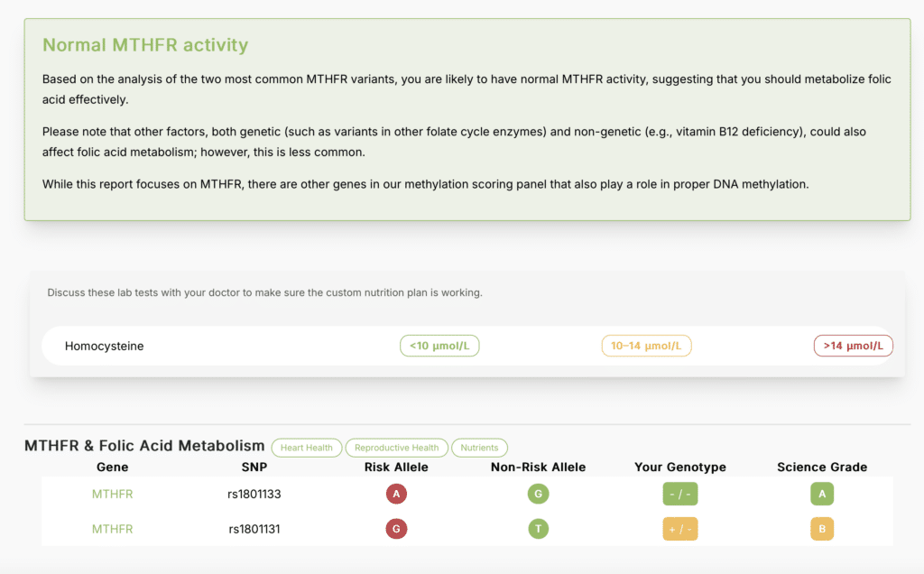Screen dimensions: 924x574
Task: Click the 10–14 µmol/L homocysteine range
Action: 646,346
